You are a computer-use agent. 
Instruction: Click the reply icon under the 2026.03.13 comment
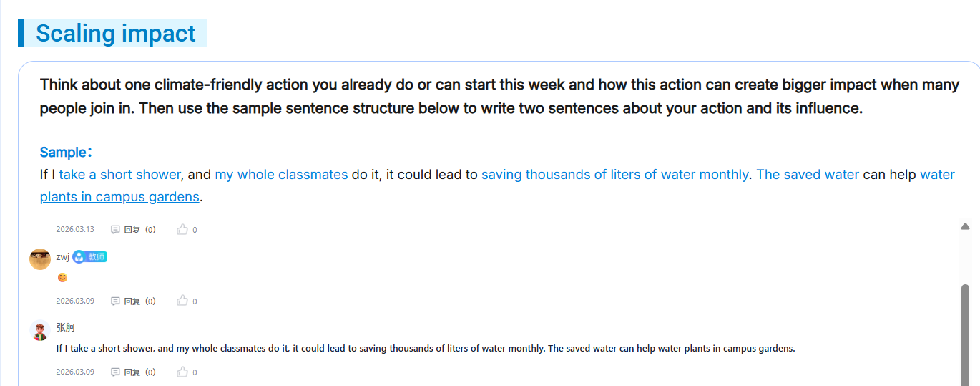(115, 229)
